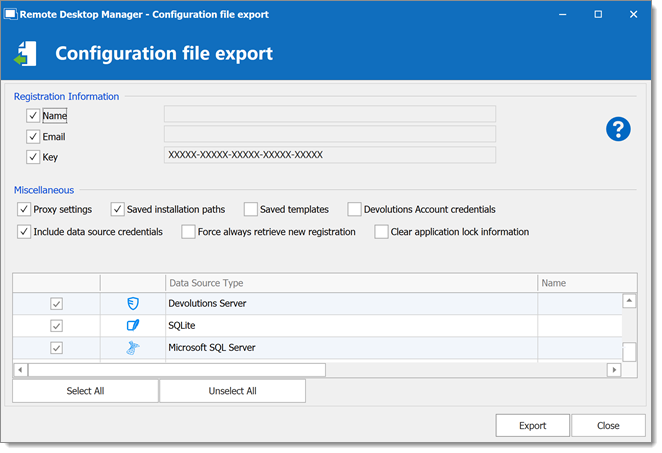Uncheck the Key registration checkbox

33,157
